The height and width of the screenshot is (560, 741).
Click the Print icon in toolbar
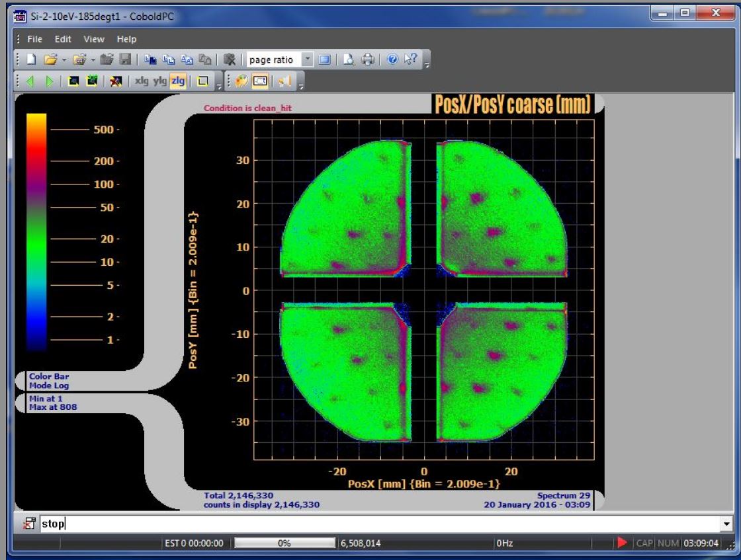pos(368,60)
